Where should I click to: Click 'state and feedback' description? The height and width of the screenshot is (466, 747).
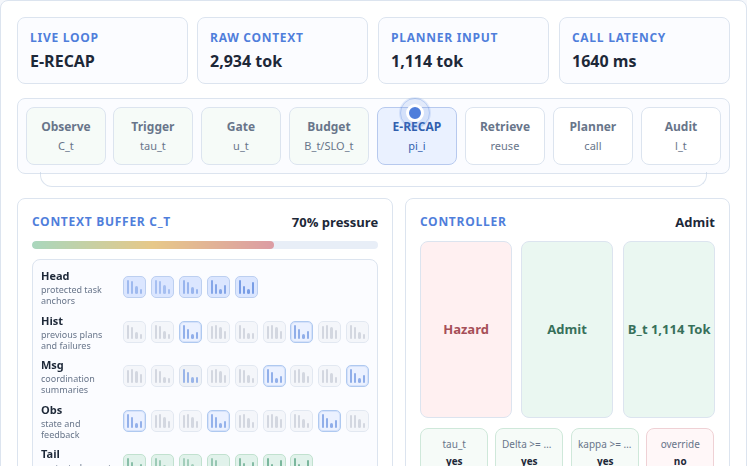[x=61, y=429]
